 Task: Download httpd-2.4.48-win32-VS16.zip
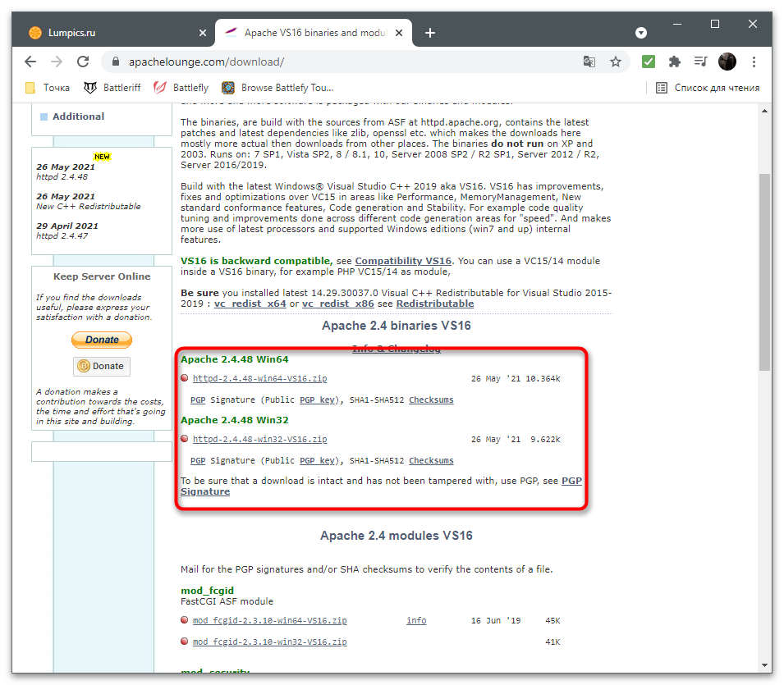260,439
